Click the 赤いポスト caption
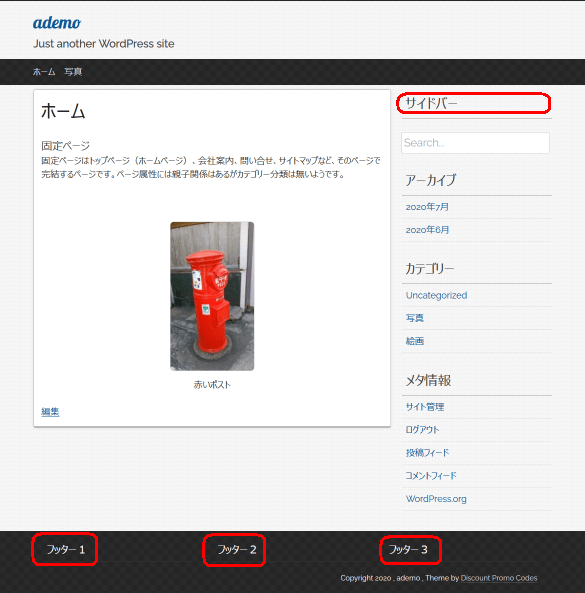This screenshot has width=585, height=593. (x=212, y=385)
